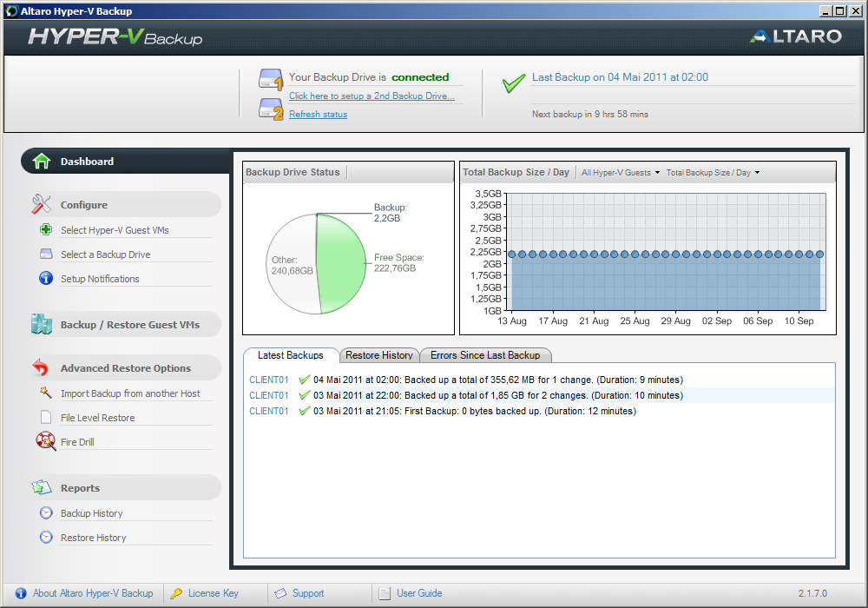The image size is (868, 608).
Task: Switch to the Latest Backups tab
Action: 291,355
